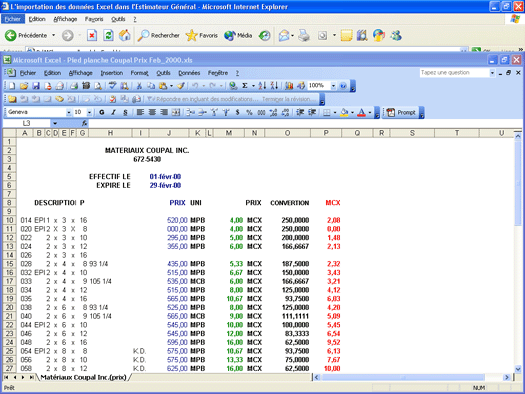Viewport: 525px width, 394px height.
Task: Open the Geneva font name dropdown
Action: 69,112
